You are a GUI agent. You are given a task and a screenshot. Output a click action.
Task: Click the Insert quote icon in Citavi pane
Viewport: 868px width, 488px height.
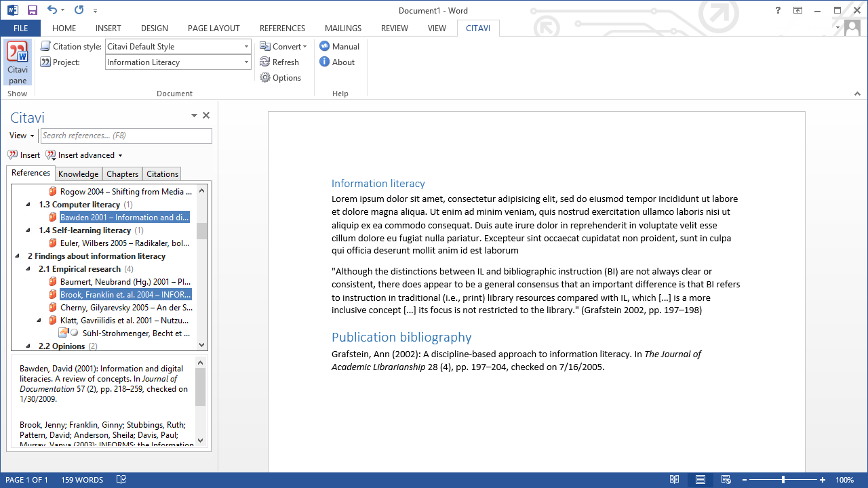click(x=13, y=155)
